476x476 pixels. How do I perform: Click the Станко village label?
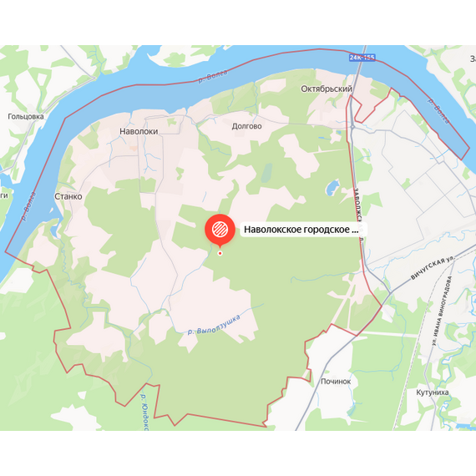tap(68, 196)
